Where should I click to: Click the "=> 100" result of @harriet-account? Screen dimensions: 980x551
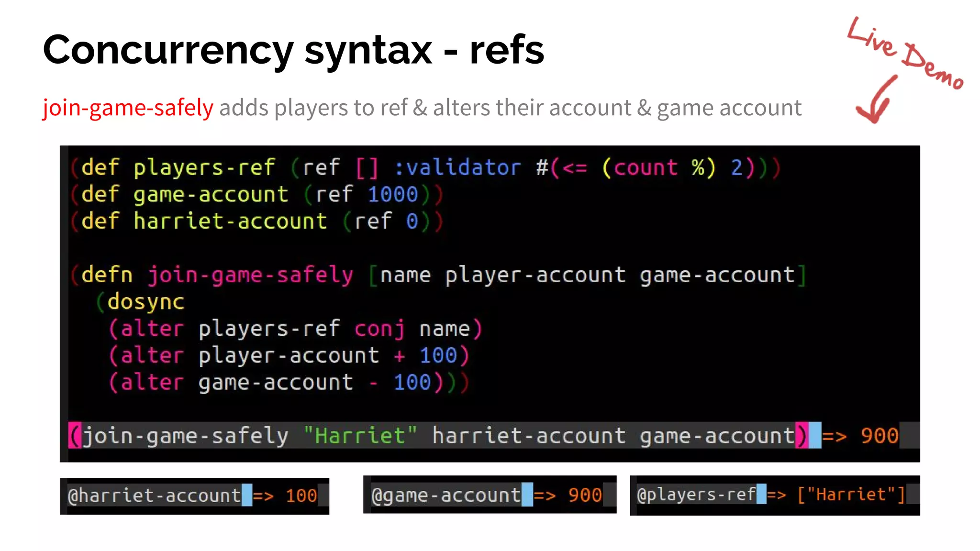285,496
